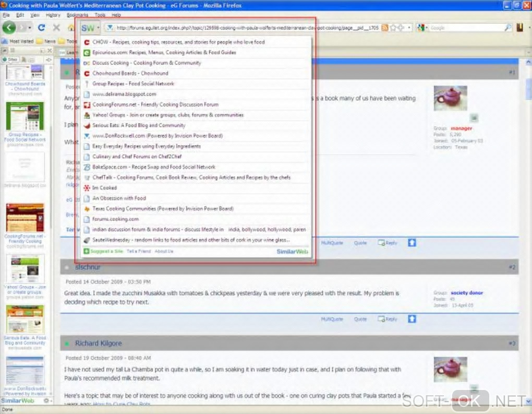Select forums.cooking.com entry

tap(196, 219)
